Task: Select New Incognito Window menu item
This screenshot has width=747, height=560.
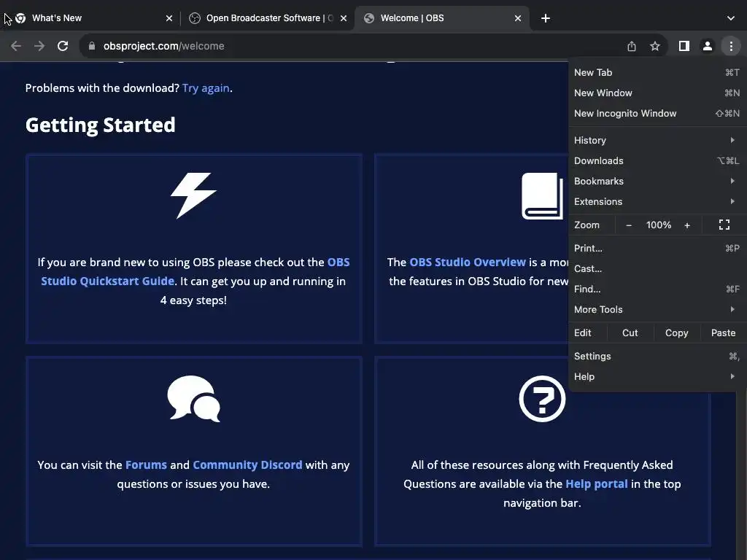Action: coord(657,113)
